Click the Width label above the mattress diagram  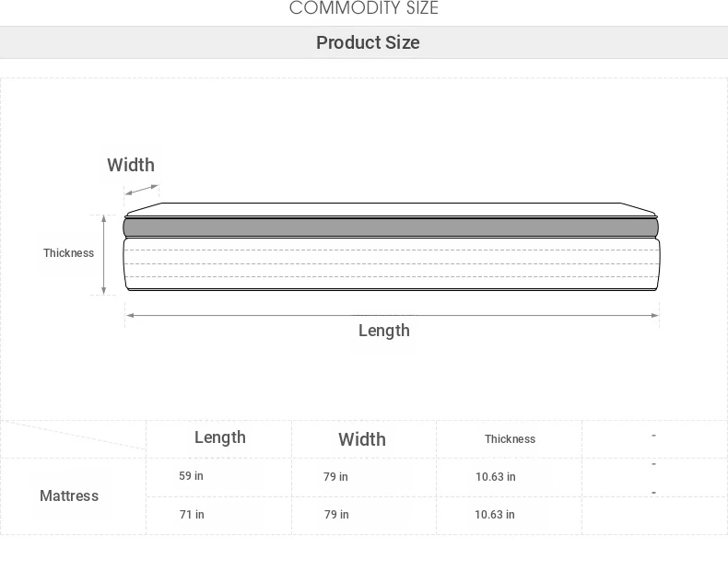click(131, 165)
